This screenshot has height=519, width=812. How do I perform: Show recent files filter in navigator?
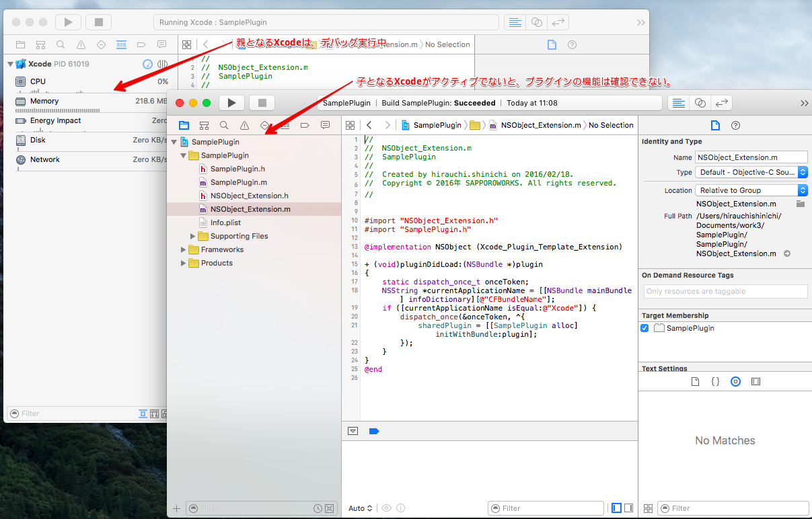(318, 509)
